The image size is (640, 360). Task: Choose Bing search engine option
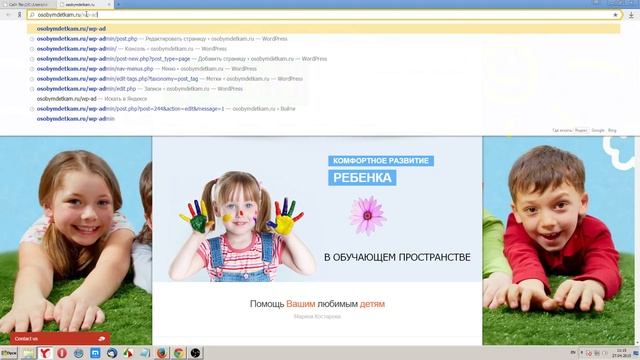(x=612, y=130)
